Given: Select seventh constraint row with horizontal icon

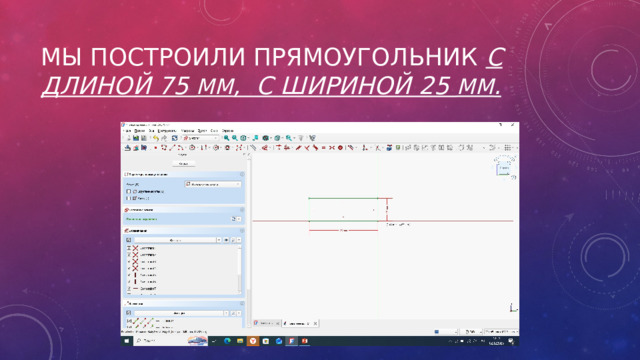Looking at the screenshot, I should click(x=182, y=289).
